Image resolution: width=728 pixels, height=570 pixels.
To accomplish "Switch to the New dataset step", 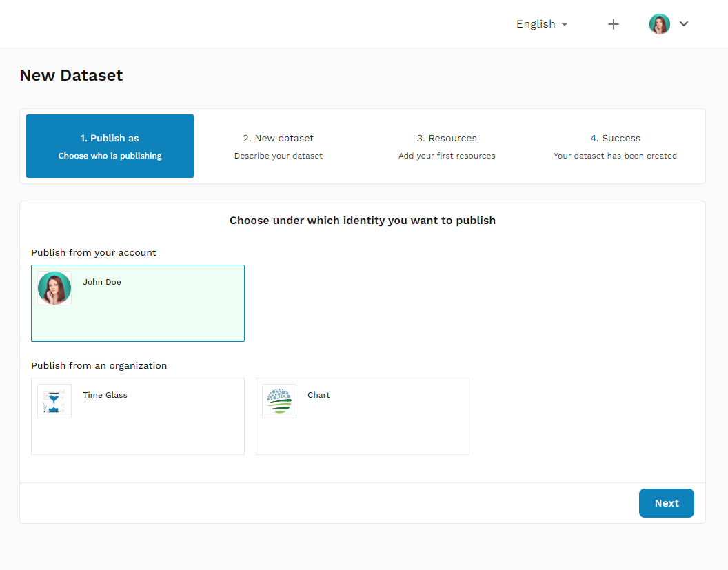I will tap(278, 146).
